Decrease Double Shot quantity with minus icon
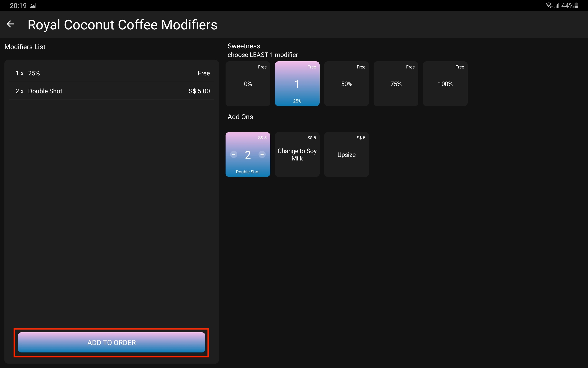The height and width of the screenshot is (368, 588). (x=234, y=154)
